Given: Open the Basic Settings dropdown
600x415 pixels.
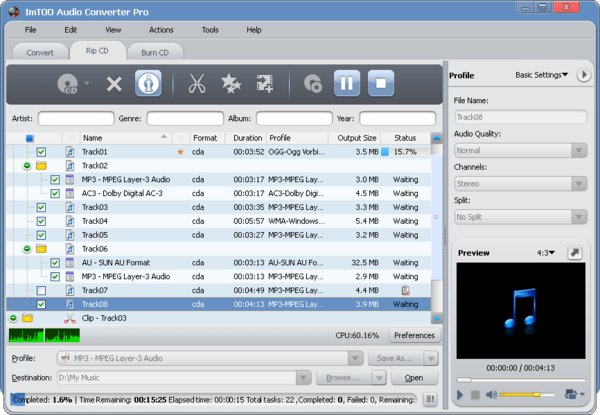Looking at the screenshot, I should [x=541, y=75].
